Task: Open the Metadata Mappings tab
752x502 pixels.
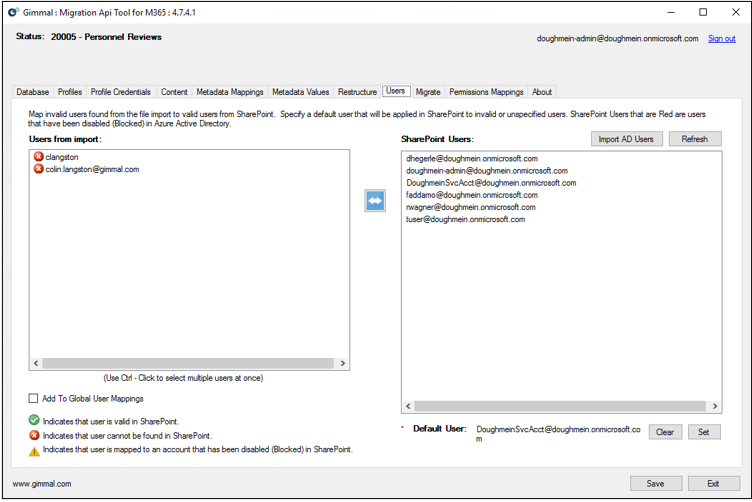Action: pos(230,92)
